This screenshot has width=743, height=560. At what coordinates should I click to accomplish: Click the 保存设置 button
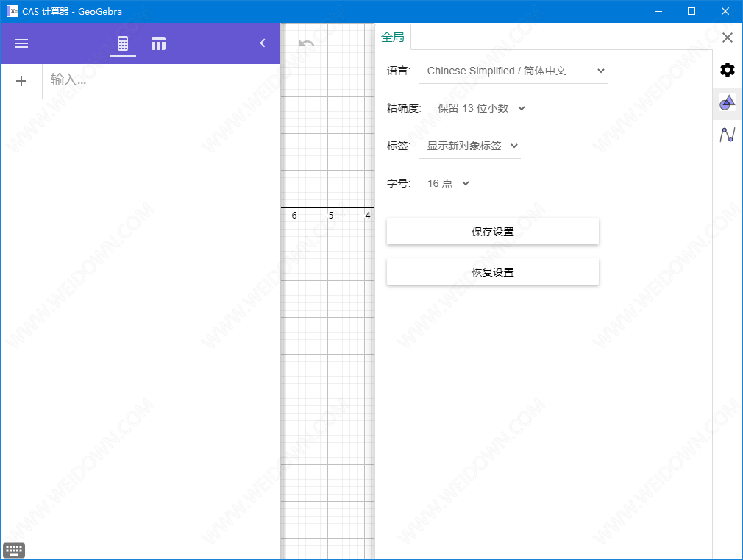pos(493,231)
